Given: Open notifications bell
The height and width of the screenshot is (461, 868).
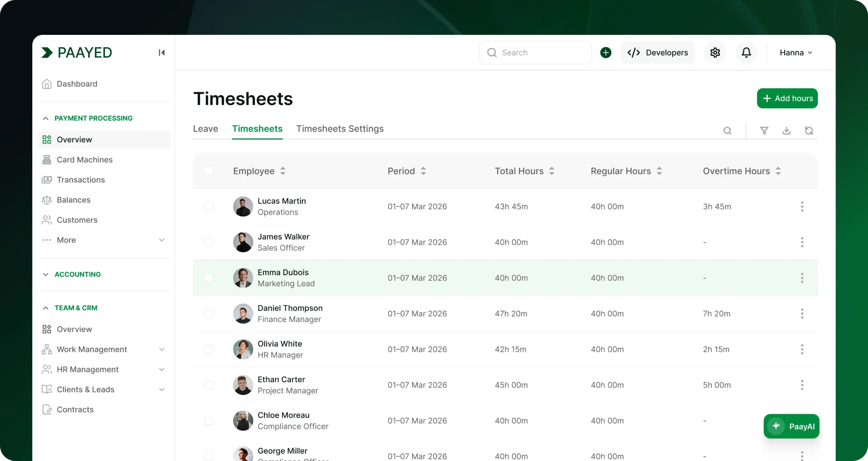Looking at the screenshot, I should tap(746, 53).
